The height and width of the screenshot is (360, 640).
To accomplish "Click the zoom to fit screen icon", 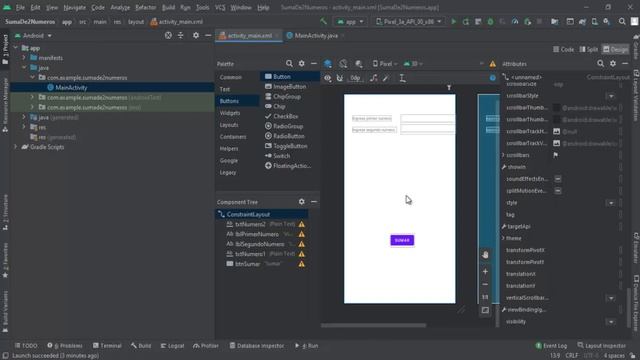I will click(x=485, y=310).
